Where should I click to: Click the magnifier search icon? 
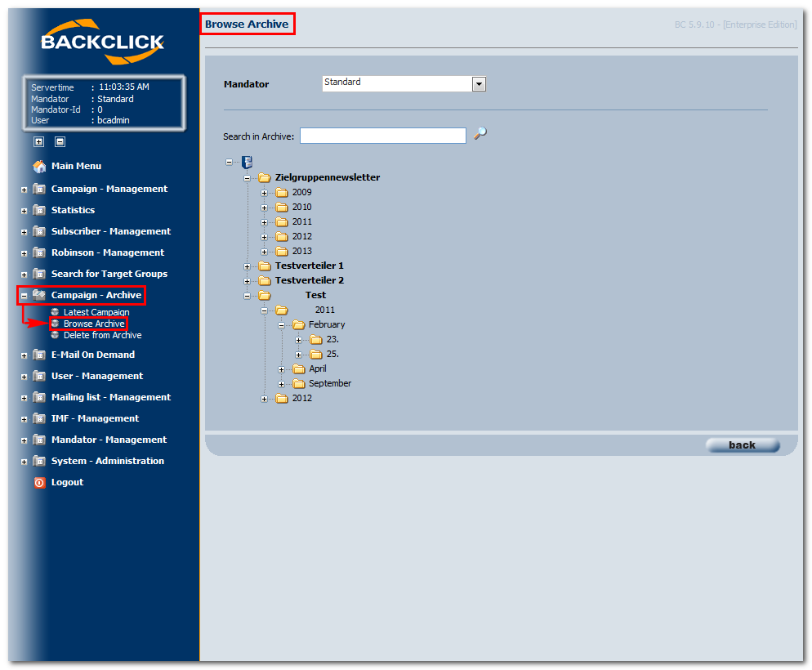480,133
